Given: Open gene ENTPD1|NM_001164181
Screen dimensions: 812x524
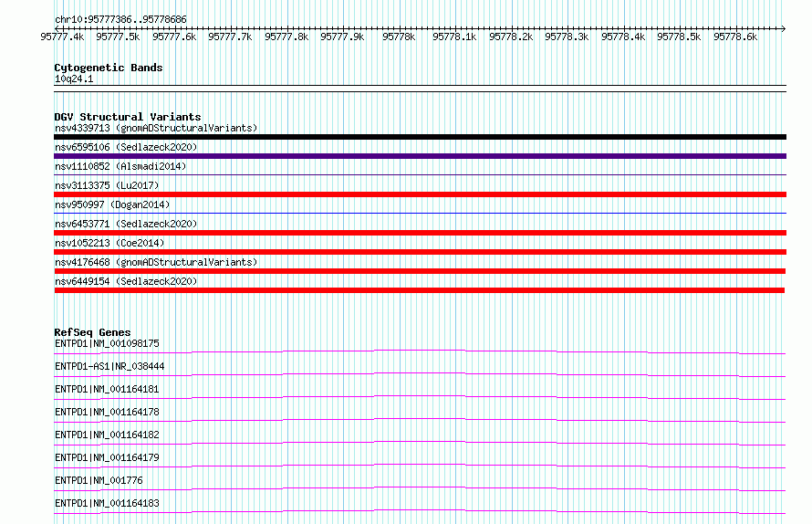Looking at the screenshot, I should (x=107, y=389).
